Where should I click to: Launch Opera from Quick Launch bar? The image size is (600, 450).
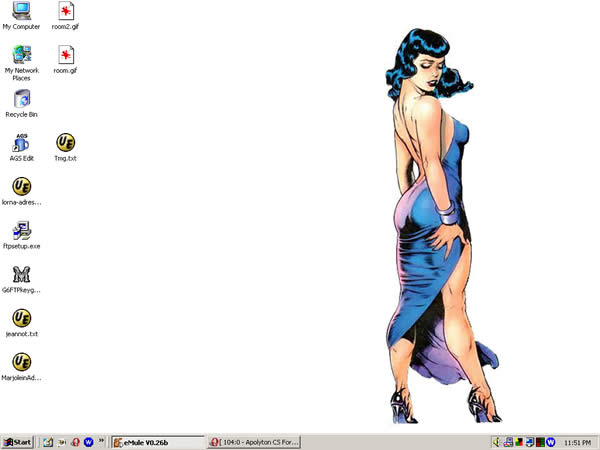click(x=75, y=441)
